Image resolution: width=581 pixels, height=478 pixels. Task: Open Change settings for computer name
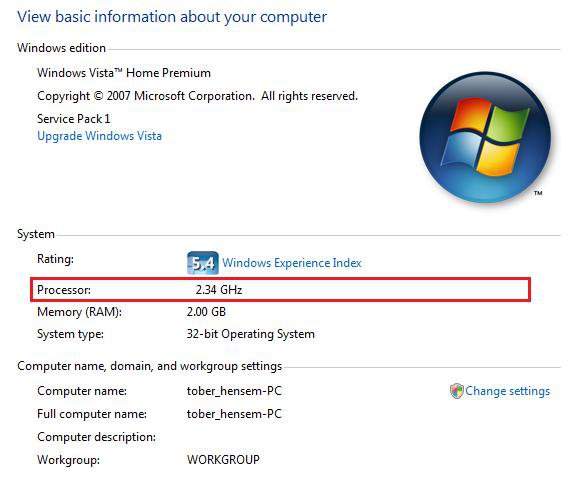point(507,391)
